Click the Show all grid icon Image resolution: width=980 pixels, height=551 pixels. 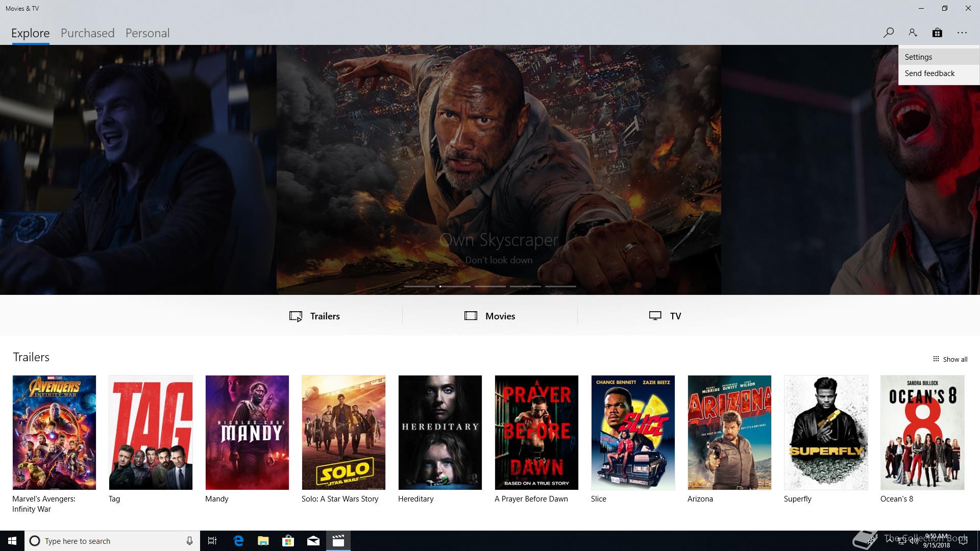pyautogui.click(x=936, y=359)
